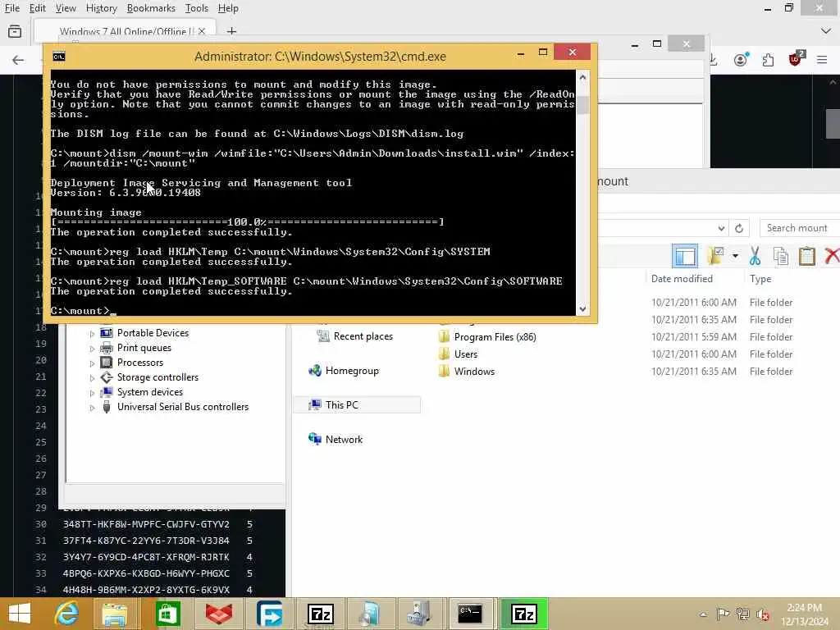Open the File menu in the browser

pyautogui.click(x=11, y=8)
